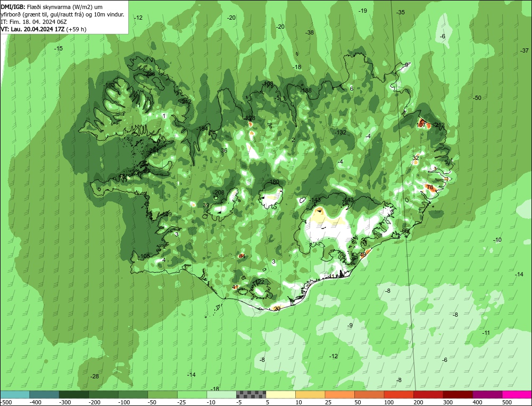Click the crimson 200 to 300 legend swatch
This screenshot has height=406, width=532.
[x=428, y=394]
